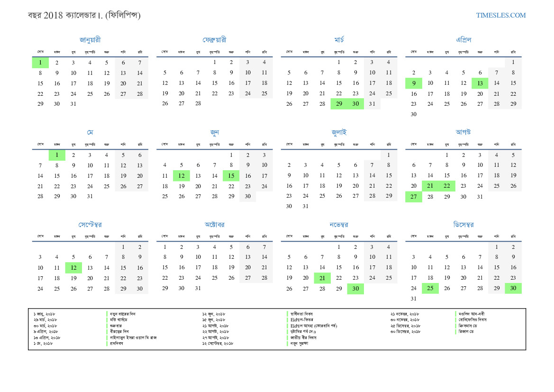Select highlighted November 21 date
The width and height of the screenshot is (554, 392).
click(322, 278)
